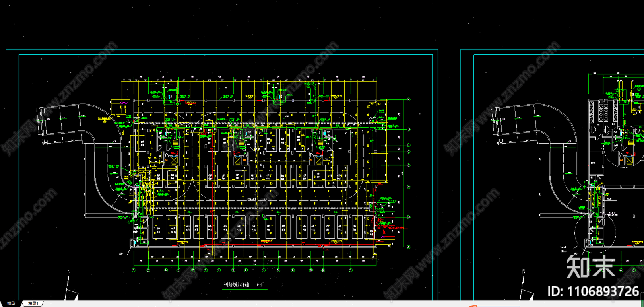Pick the axis bubble labeled G
This screenshot has width=644, height=307.
pos(408,152)
